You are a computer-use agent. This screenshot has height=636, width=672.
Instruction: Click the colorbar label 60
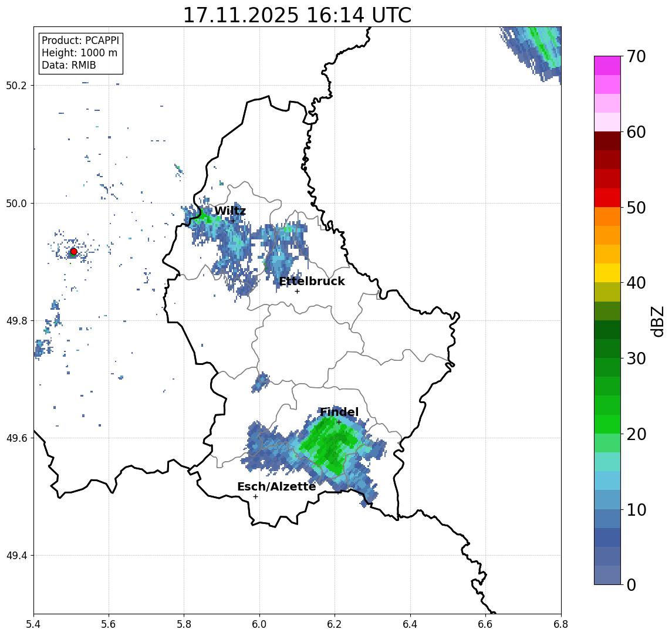click(636, 133)
